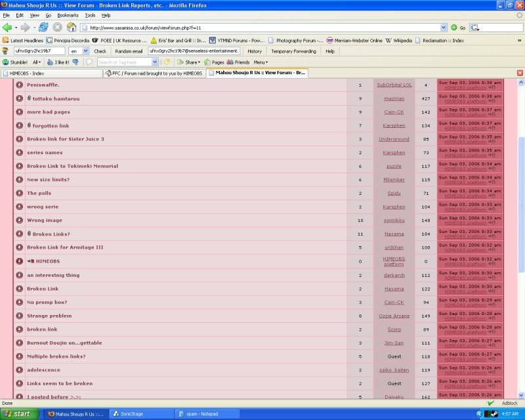The image size is (525, 420).
Task: Click the scrollbar up arrow
Action: [x=520, y=82]
